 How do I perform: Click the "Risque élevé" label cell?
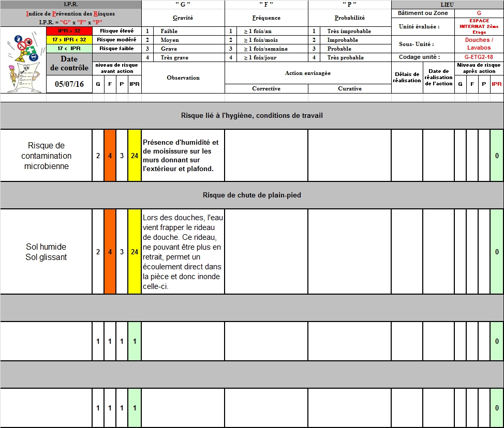[116, 31]
